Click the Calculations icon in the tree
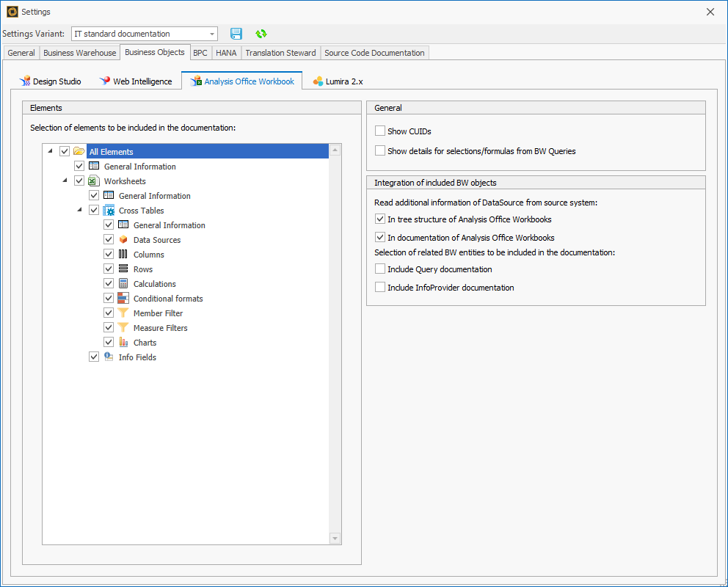Image resolution: width=728 pixels, height=587 pixels. click(123, 283)
